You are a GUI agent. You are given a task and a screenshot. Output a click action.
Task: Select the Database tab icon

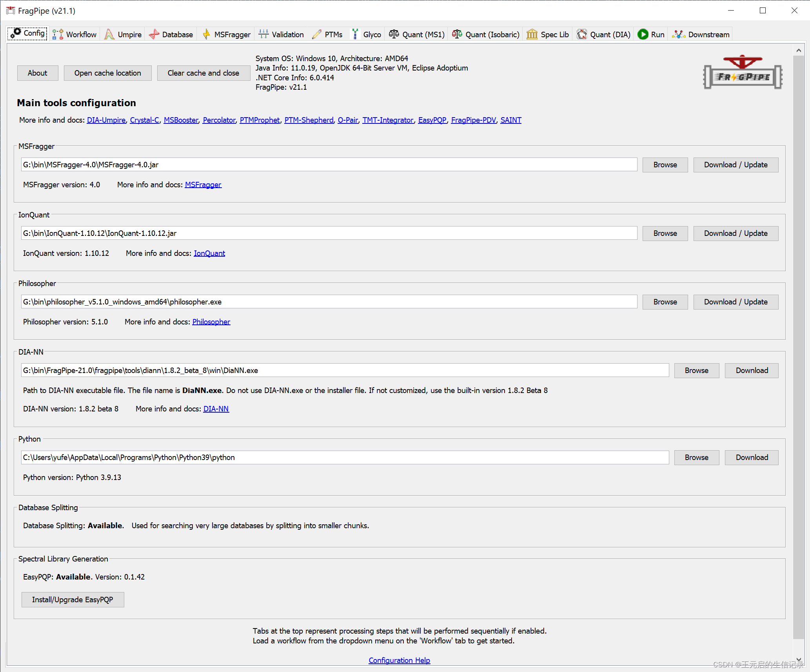coord(154,34)
